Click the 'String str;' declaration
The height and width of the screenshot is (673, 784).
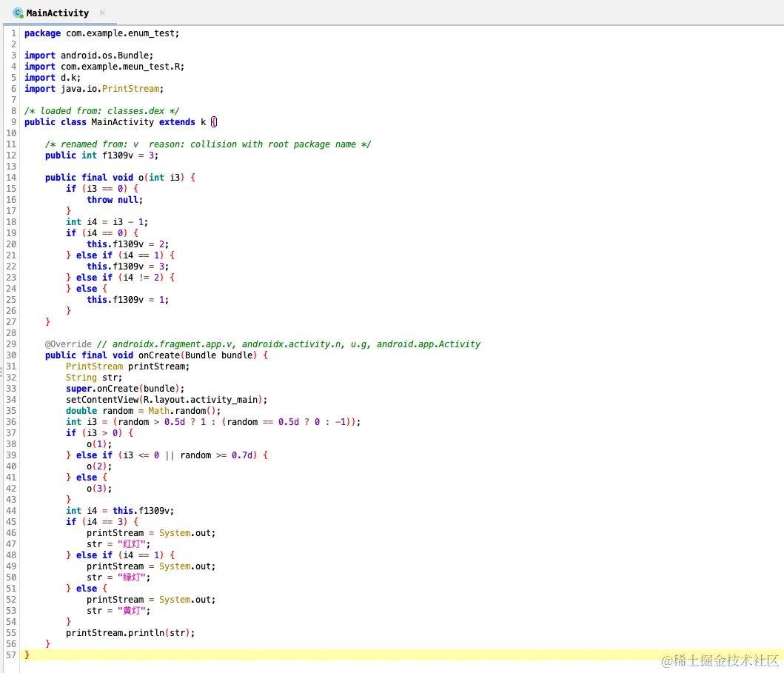(94, 378)
